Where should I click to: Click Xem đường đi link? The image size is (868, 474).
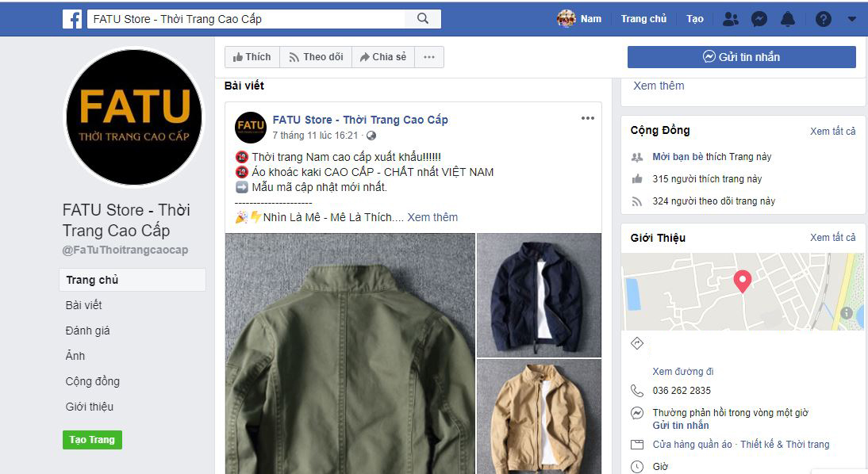[682, 372]
